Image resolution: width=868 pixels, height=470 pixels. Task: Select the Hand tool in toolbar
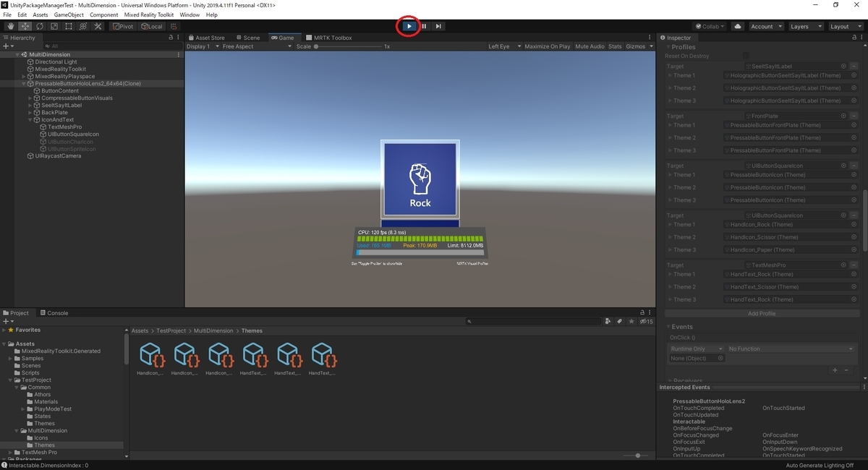[10, 26]
